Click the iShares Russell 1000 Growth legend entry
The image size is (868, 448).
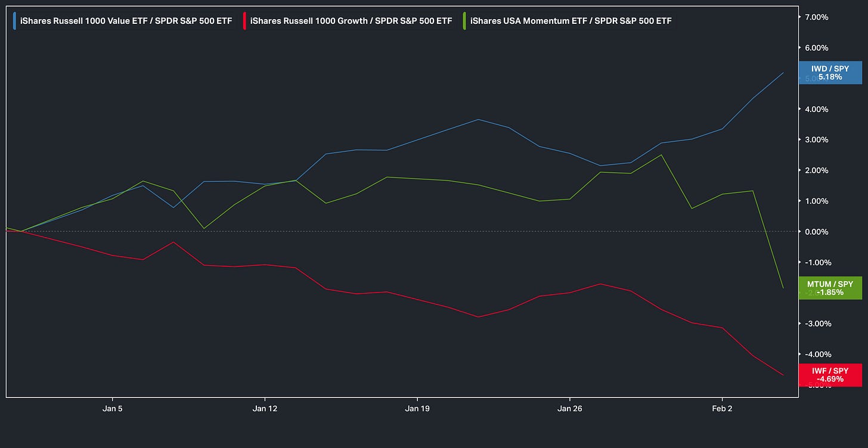pos(348,21)
